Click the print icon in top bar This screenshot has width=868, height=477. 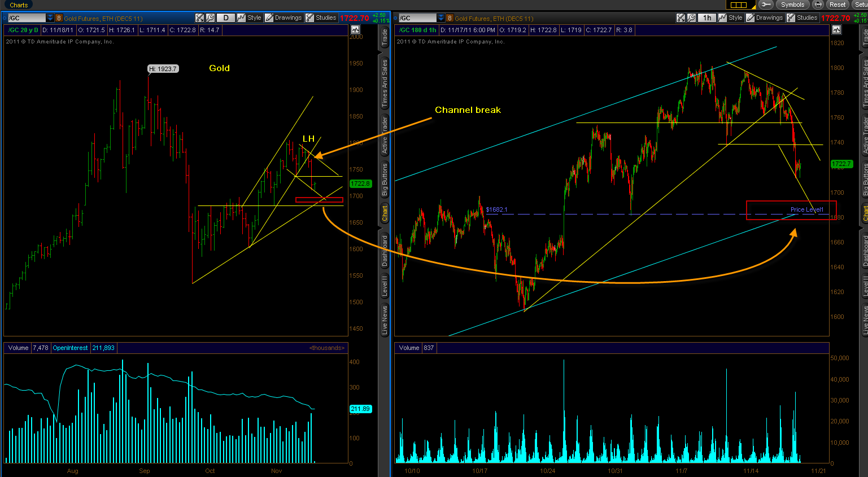(x=818, y=5)
